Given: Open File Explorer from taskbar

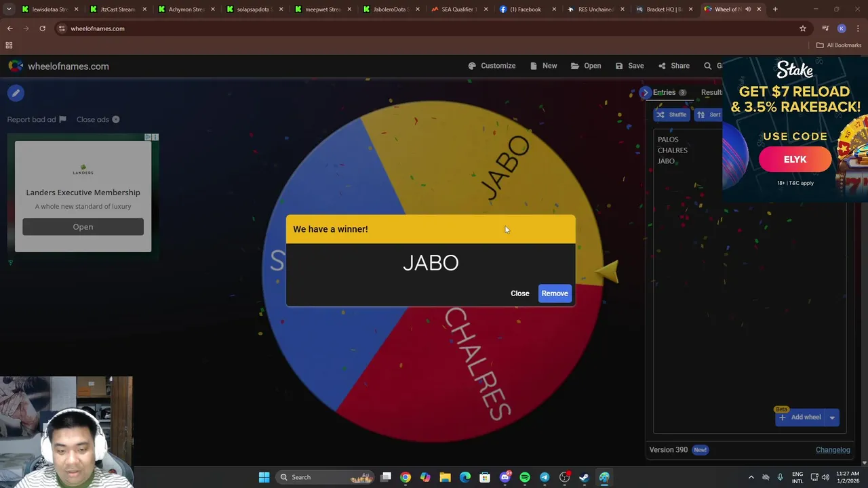Looking at the screenshot, I should [445, 477].
